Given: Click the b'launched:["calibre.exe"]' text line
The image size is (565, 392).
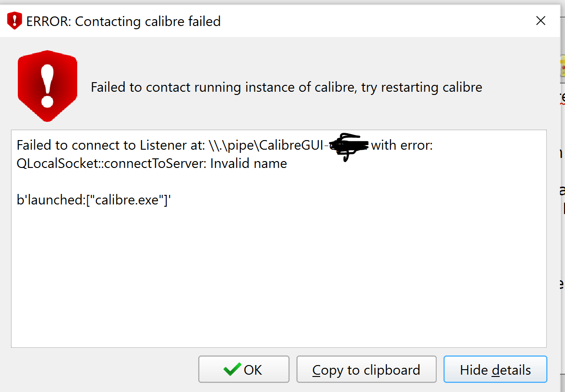Looking at the screenshot, I should (x=93, y=199).
